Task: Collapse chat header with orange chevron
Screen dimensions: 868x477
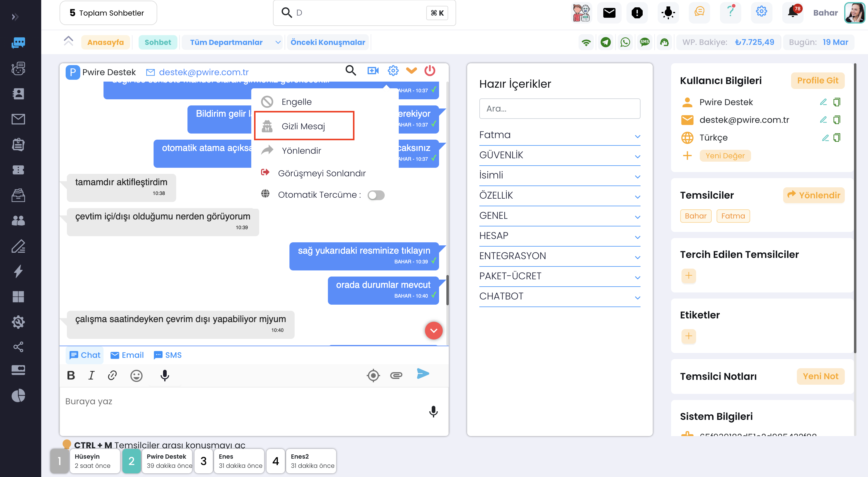Action: coord(412,71)
